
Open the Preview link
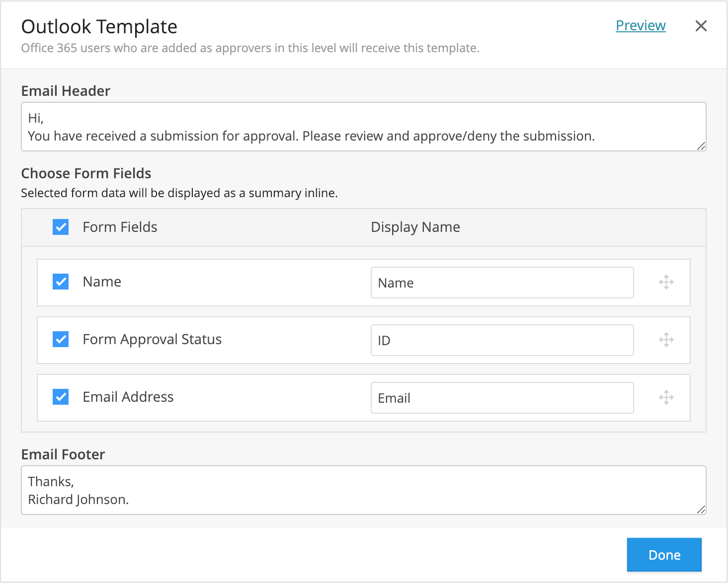click(x=641, y=25)
